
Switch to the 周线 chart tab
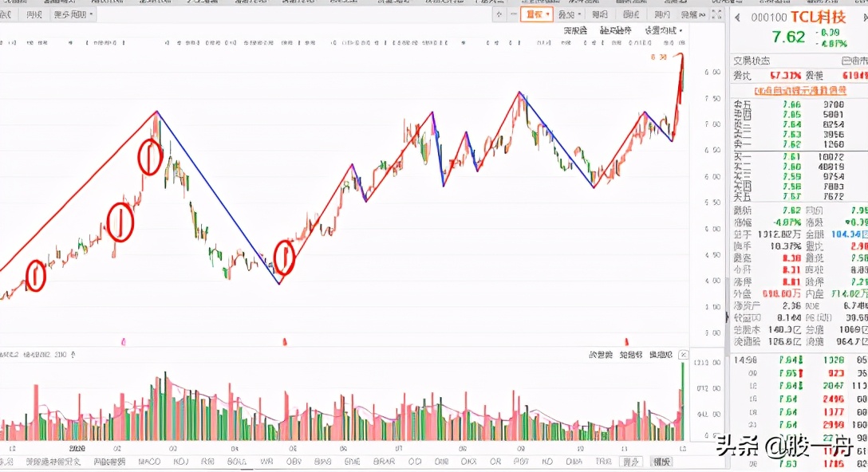(x=35, y=14)
